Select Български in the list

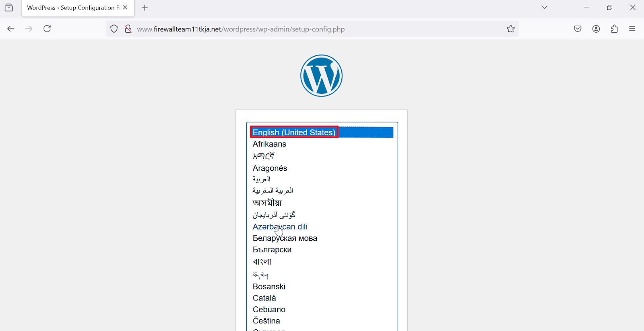322,250
